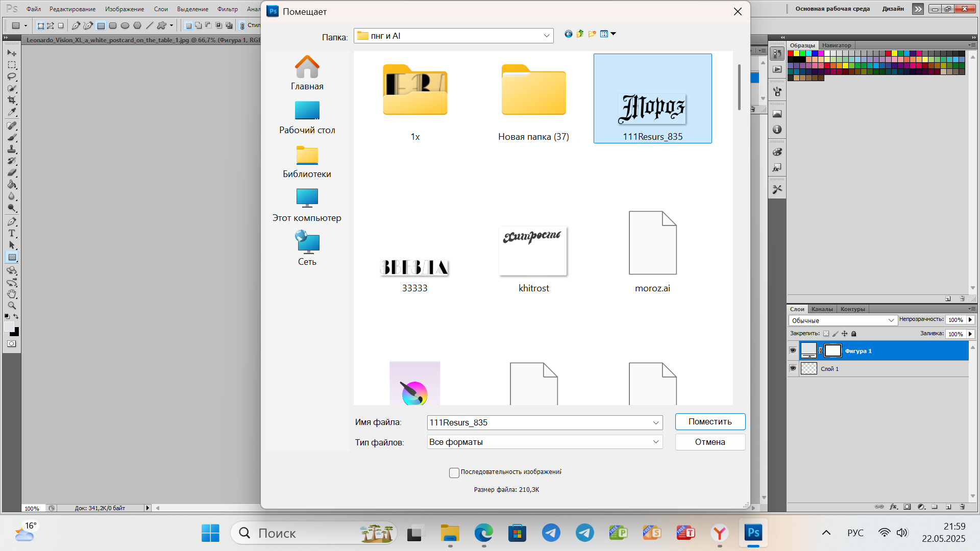
Task: Choose the Hand tool
Action: coord(12,294)
